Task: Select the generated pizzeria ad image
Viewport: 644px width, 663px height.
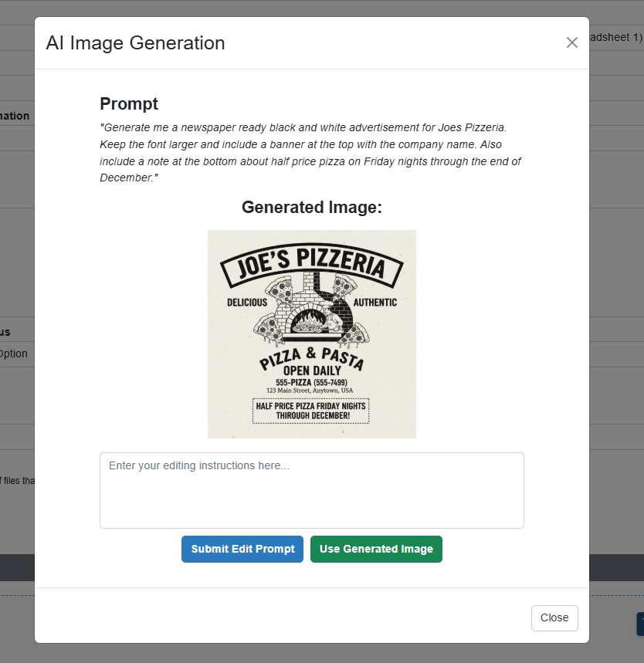Action: tap(312, 334)
